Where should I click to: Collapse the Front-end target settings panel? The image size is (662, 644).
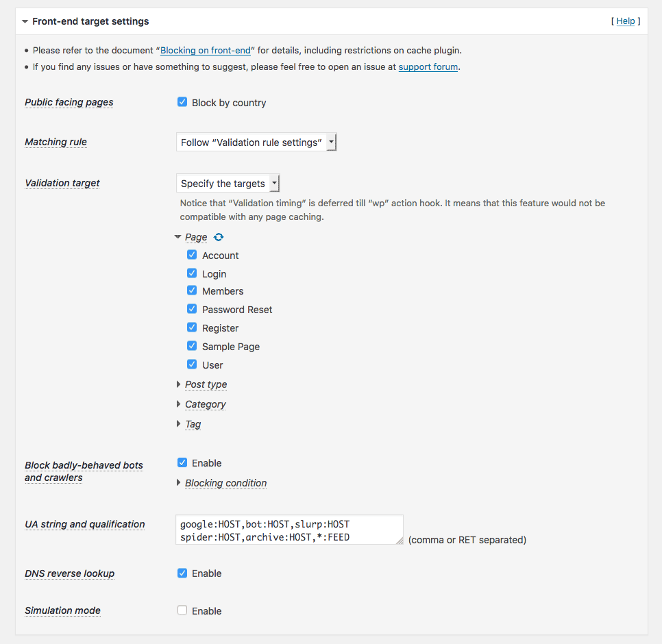click(25, 22)
